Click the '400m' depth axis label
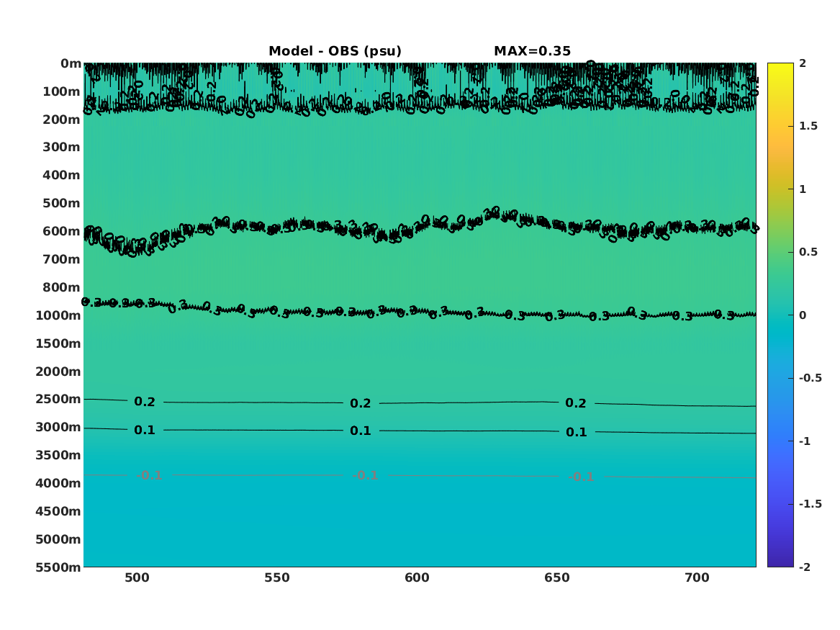 (62, 175)
